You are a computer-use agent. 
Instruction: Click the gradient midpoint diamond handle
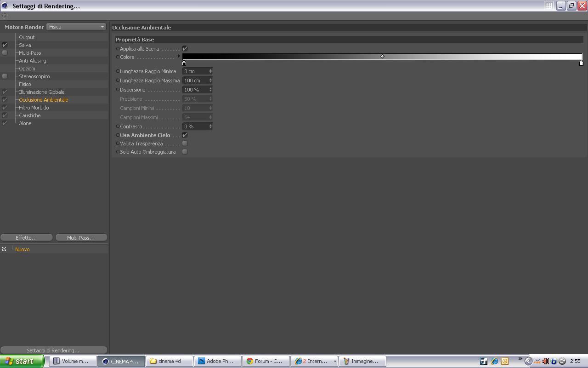click(382, 56)
